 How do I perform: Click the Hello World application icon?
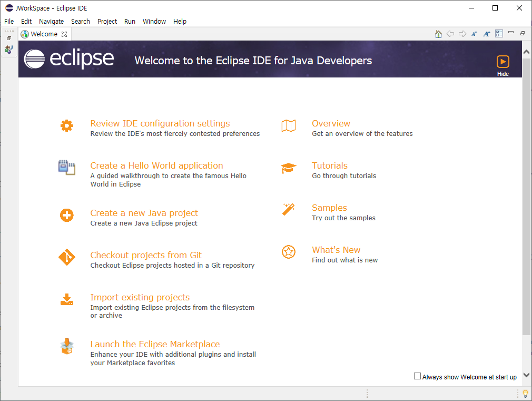[x=67, y=168]
